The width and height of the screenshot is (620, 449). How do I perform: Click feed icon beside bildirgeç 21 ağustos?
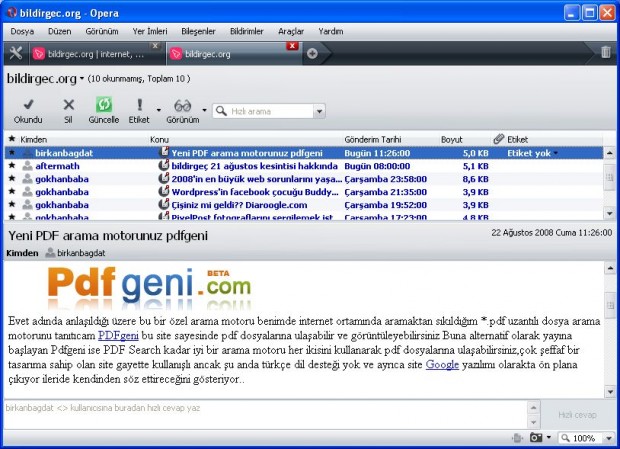tap(164, 165)
